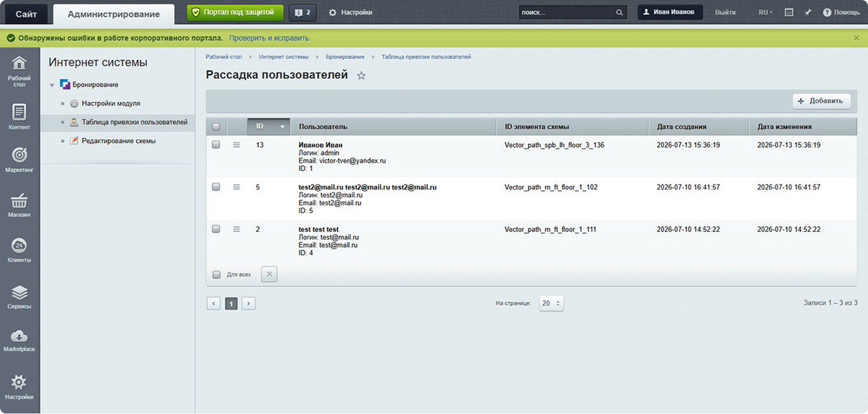Open the Сервисы sidebar section
The image size is (868, 414).
point(19,297)
